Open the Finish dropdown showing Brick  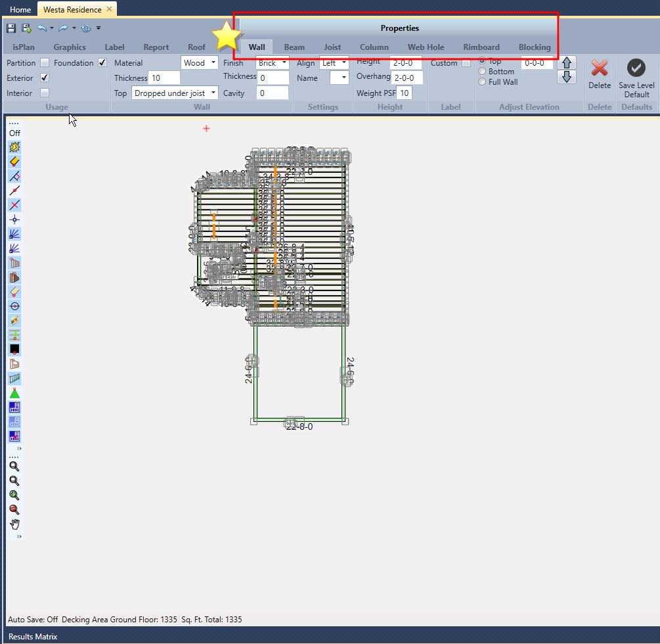[272, 63]
